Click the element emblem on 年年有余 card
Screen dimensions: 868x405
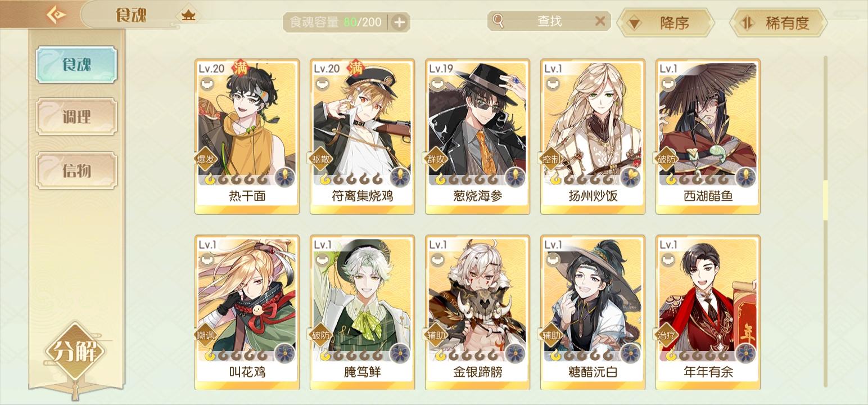(745, 353)
